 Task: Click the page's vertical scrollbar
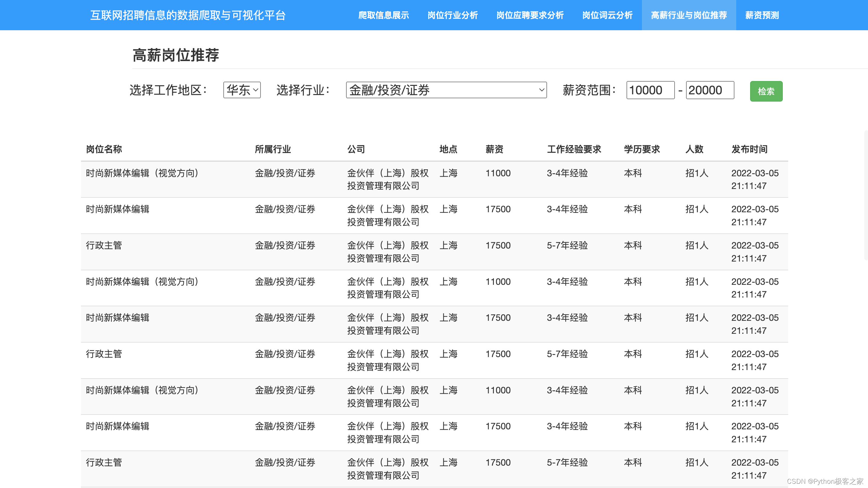click(866, 195)
